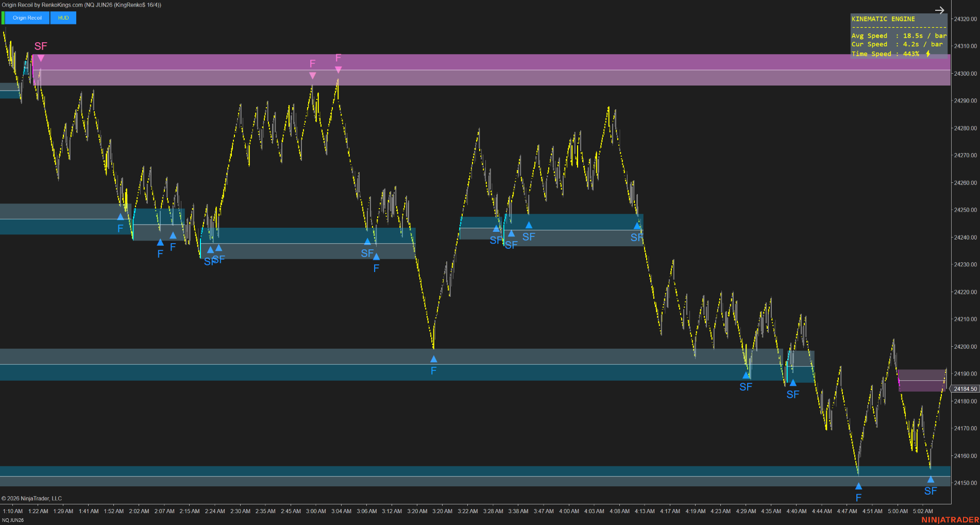Click the current price marker 24184.50
The image size is (980, 525).
(x=965, y=389)
